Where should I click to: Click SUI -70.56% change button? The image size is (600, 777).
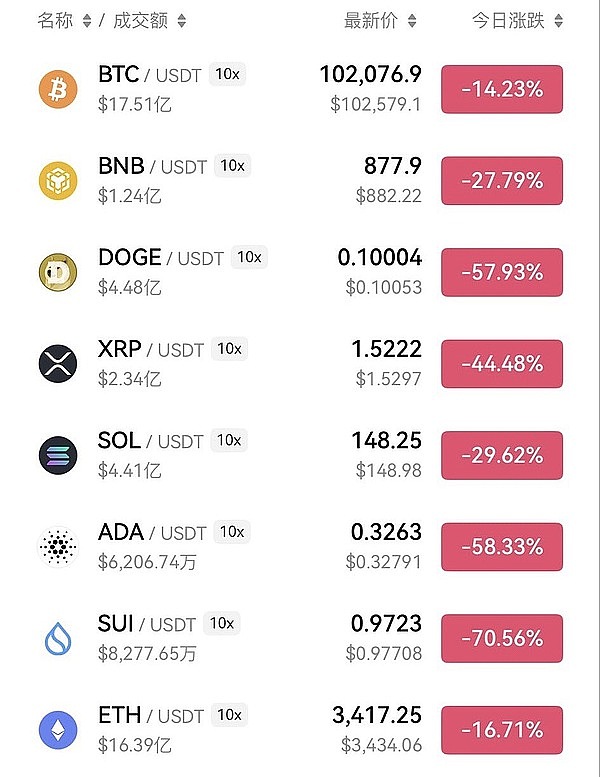502,638
